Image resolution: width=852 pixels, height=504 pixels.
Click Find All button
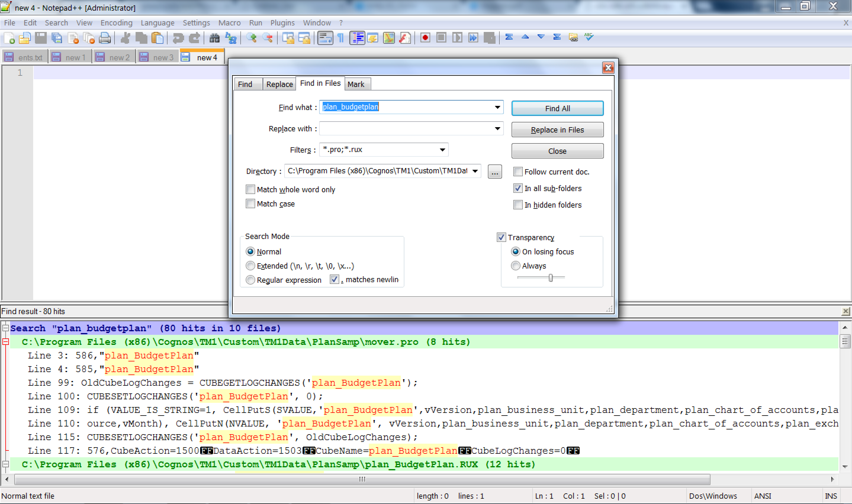point(557,108)
